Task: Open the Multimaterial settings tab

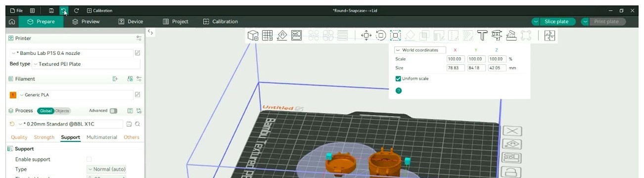Action: coord(102,137)
